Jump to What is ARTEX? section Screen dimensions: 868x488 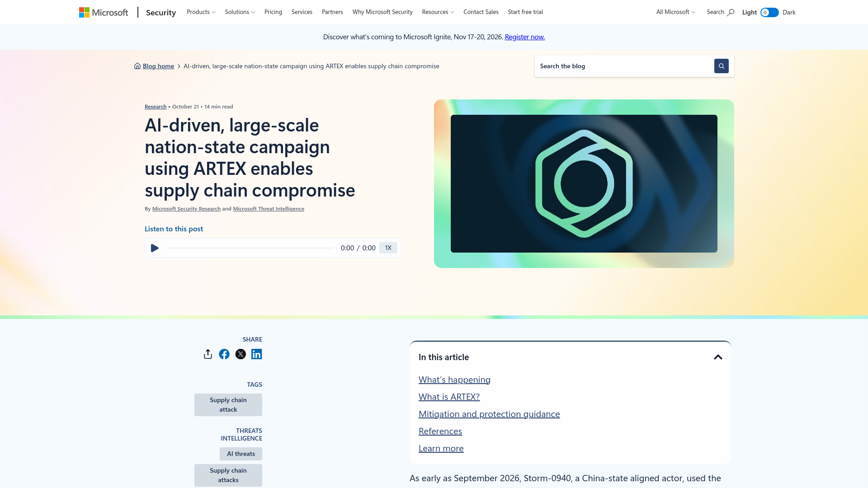click(449, 397)
